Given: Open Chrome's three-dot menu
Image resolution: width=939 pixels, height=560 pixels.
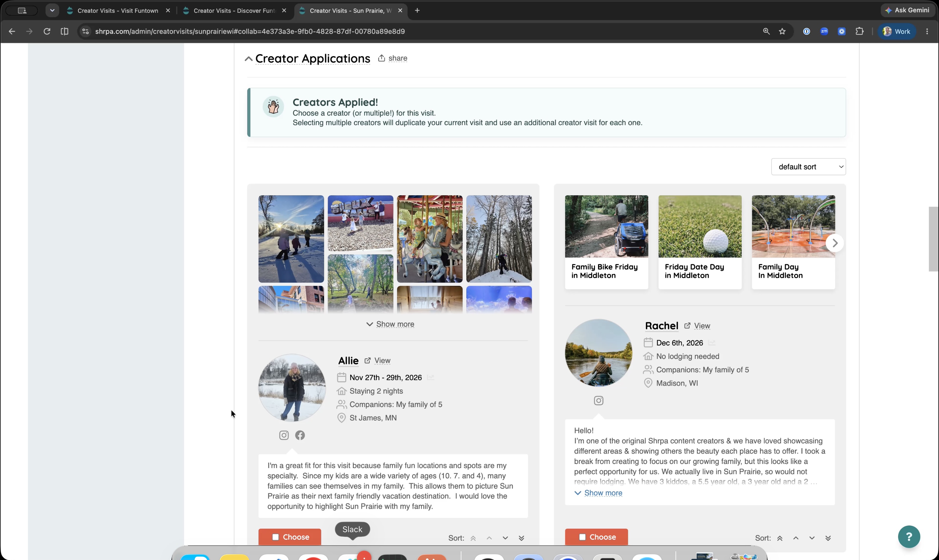Looking at the screenshot, I should (927, 31).
